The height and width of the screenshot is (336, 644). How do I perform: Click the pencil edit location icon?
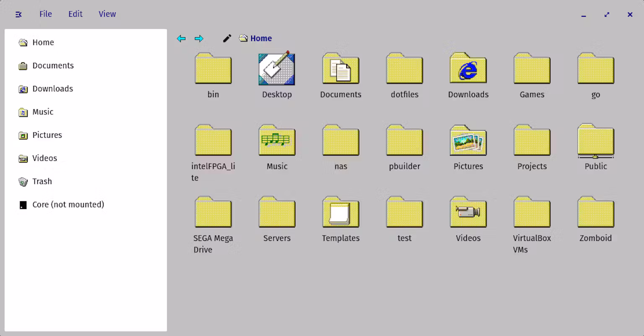(227, 39)
